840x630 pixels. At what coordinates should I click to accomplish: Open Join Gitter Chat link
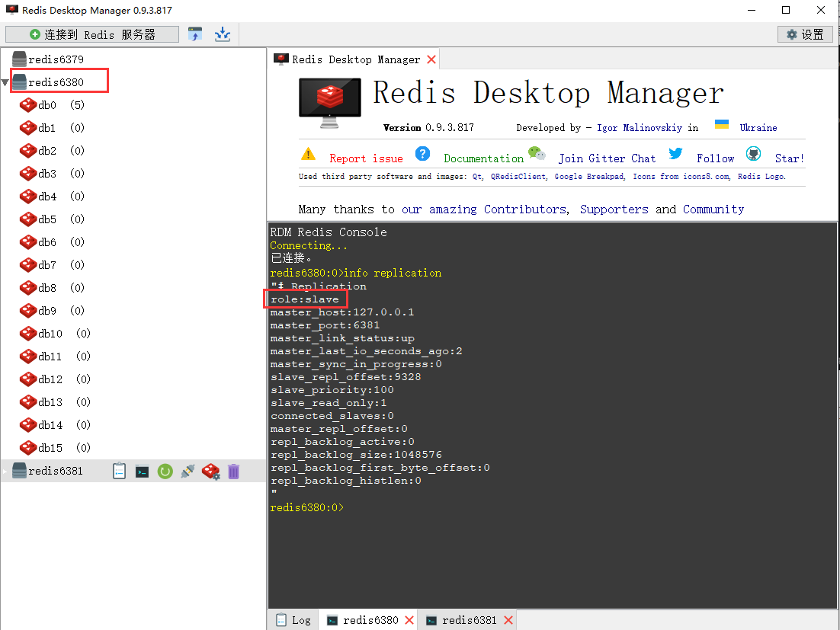tap(607, 158)
